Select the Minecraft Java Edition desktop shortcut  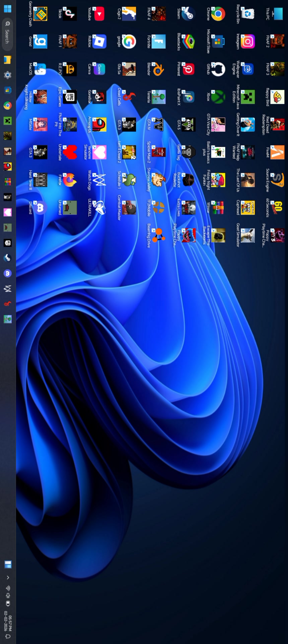tap(247, 97)
